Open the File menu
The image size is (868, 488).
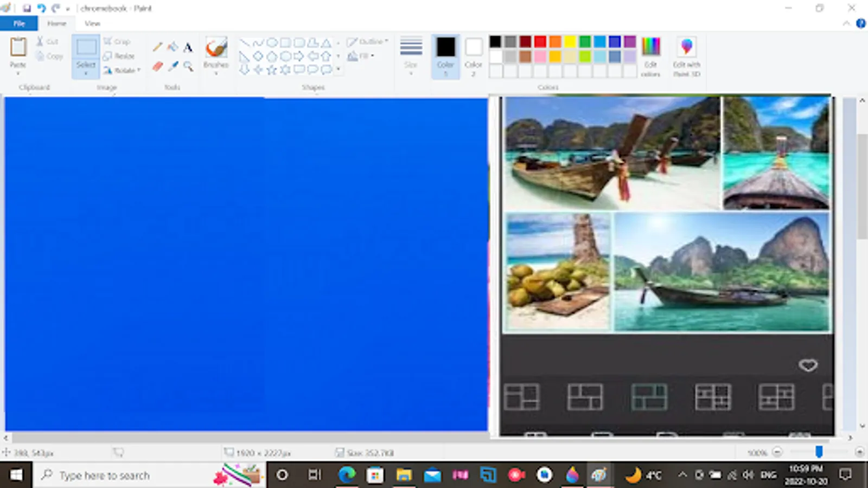pos(19,23)
